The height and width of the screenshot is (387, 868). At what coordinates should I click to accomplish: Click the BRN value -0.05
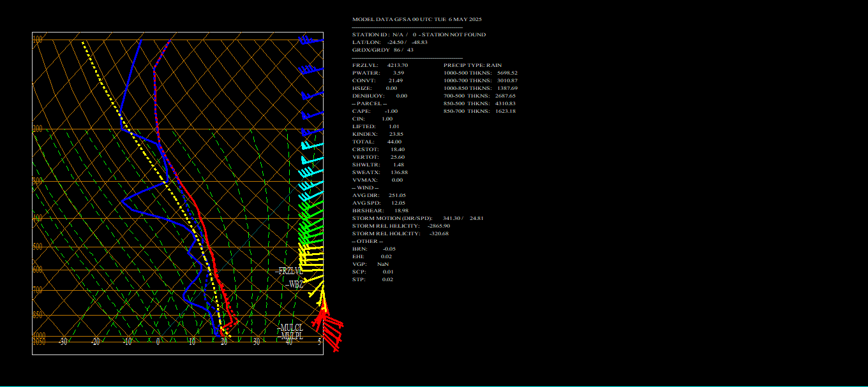389,249
